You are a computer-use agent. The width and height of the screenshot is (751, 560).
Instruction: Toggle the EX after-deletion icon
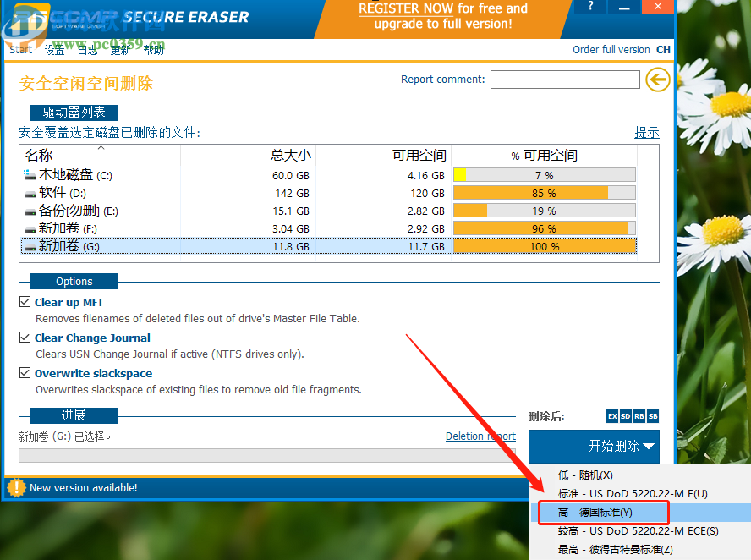click(x=612, y=416)
